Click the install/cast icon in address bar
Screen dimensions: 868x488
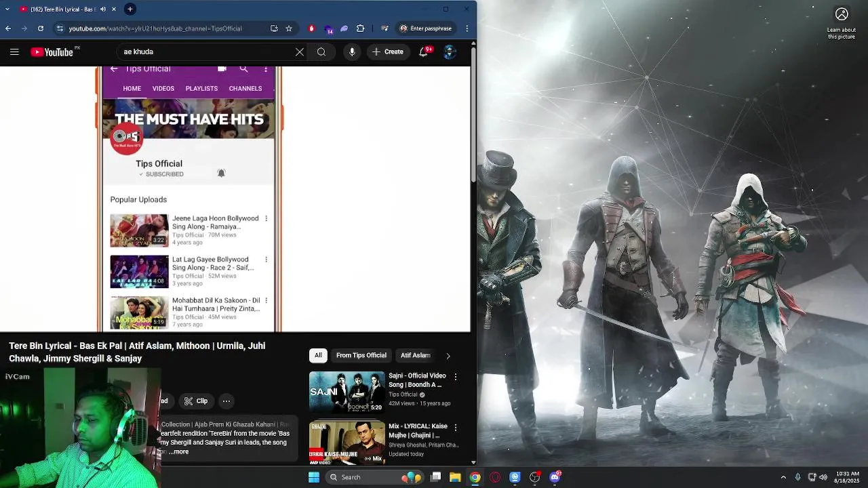click(x=274, y=28)
